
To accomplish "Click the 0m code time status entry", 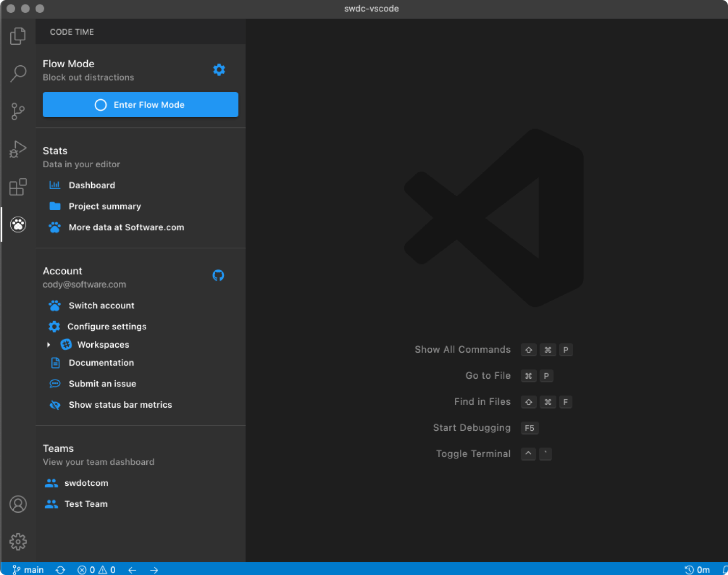I will (697, 570).
